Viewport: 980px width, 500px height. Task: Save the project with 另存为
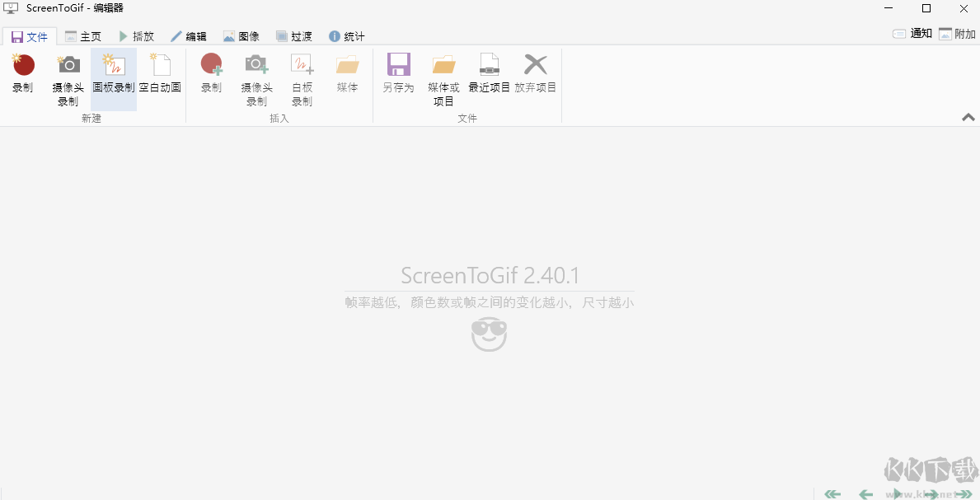(x=398, y=74)
